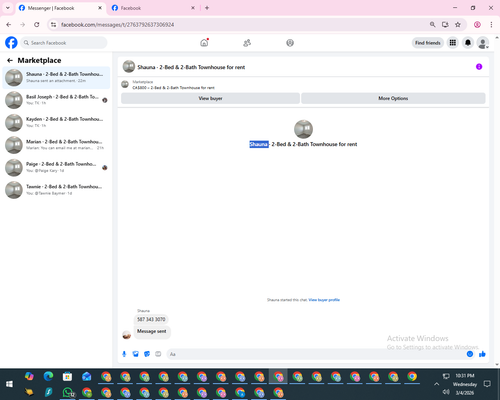This screenshot has width=500, height=400.
Task: Open the Groups icon in top navigation
Action: 290,43
